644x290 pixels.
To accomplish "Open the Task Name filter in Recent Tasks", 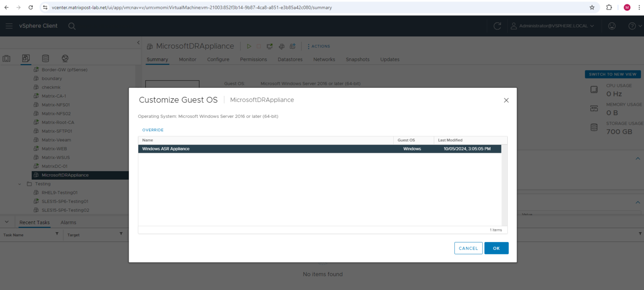I will tap(57, 235).
